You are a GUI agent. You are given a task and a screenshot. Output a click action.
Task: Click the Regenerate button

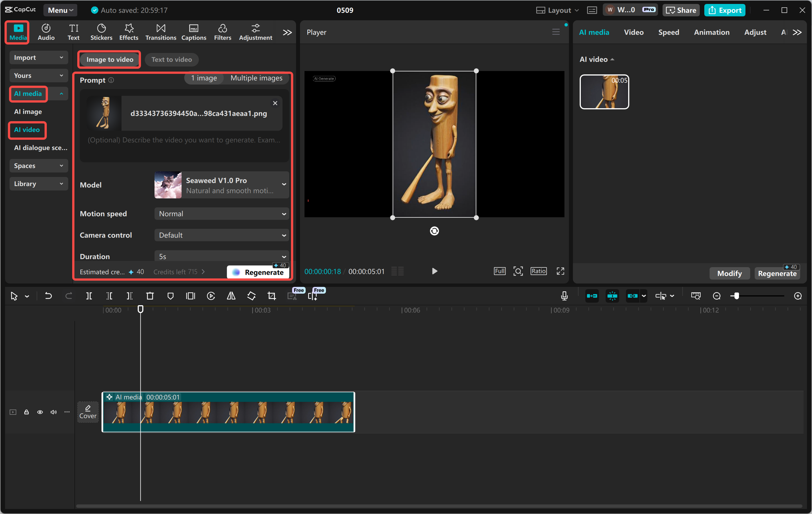pyautogui.click(x=258, y=272)
